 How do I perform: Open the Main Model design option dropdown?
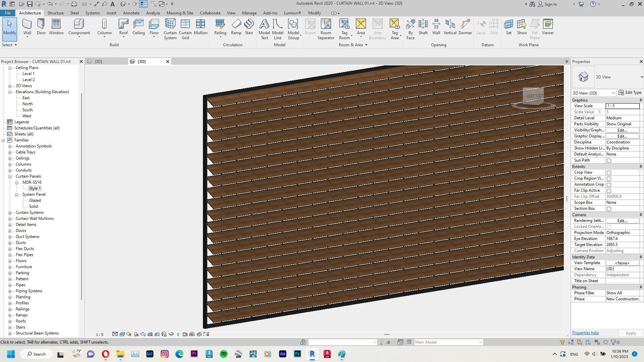click(x=480, y=342)
